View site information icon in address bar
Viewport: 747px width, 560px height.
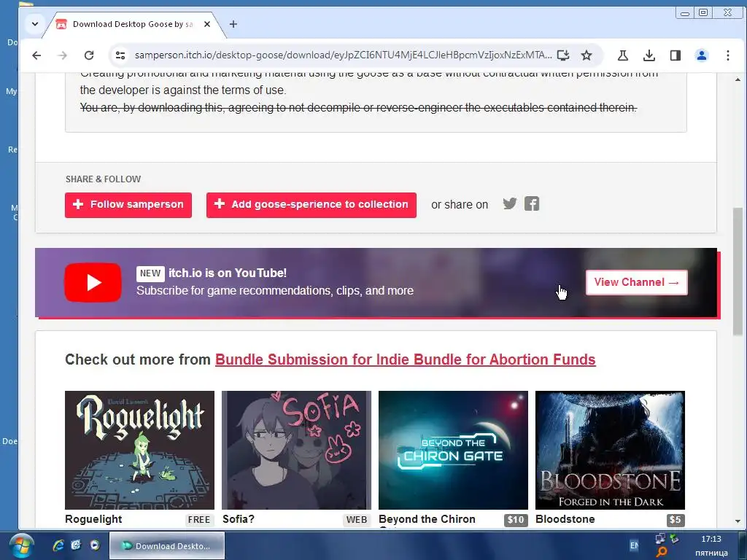point(120,55)
